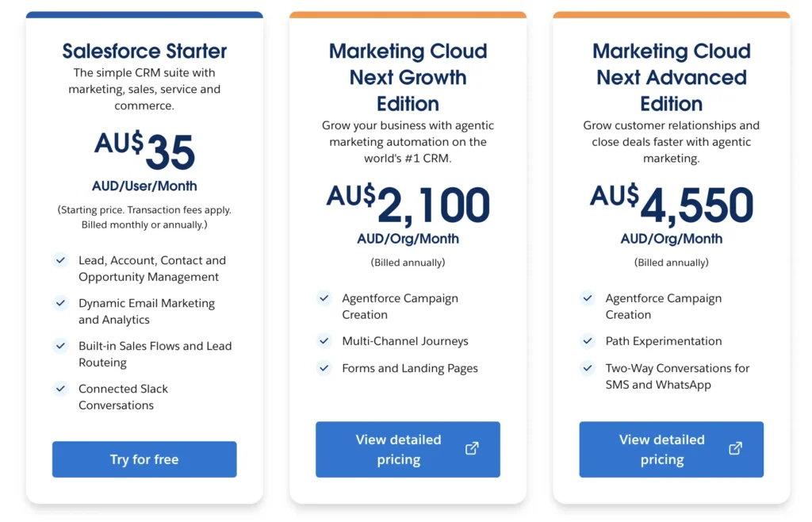
Task: Click the AU$4,550 price
Action: [x=671, y=205]
